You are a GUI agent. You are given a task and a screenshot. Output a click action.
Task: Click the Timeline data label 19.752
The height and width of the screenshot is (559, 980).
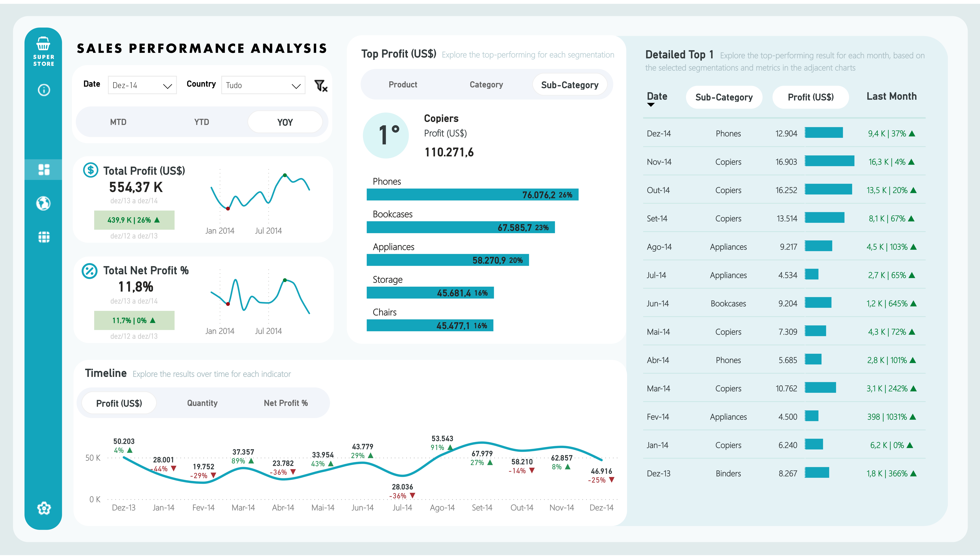pyautogui.click(x=203, y=467)
